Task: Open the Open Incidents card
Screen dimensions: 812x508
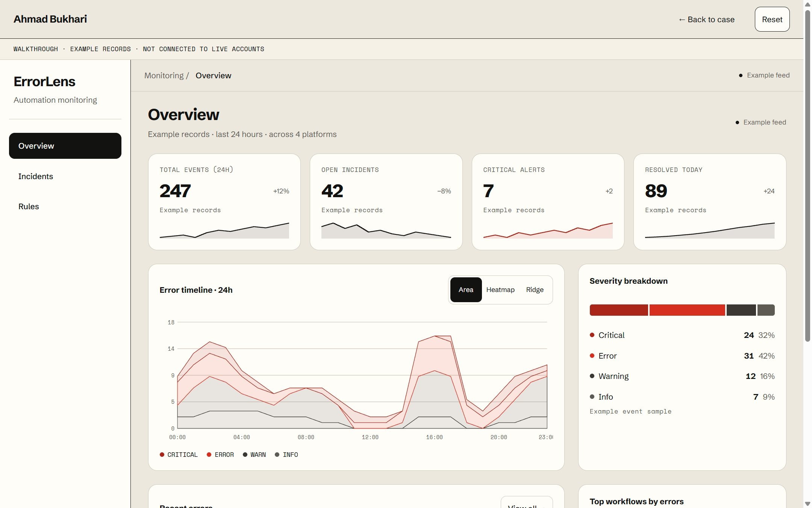Action: (x=386, y=202)
